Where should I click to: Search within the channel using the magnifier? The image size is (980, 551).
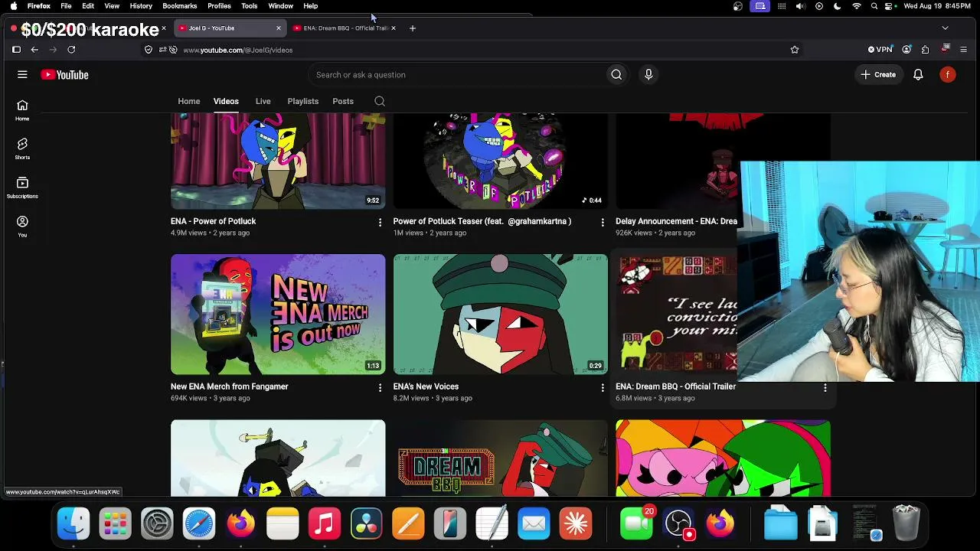(x=380, y=101)
